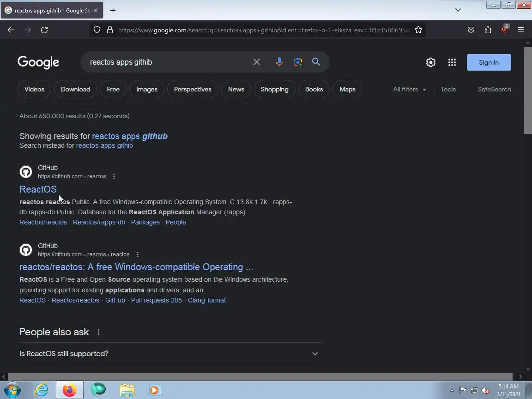Viewport: 532px width, 399px height.
Task: Click the Google logo
Action: point(38,62)
